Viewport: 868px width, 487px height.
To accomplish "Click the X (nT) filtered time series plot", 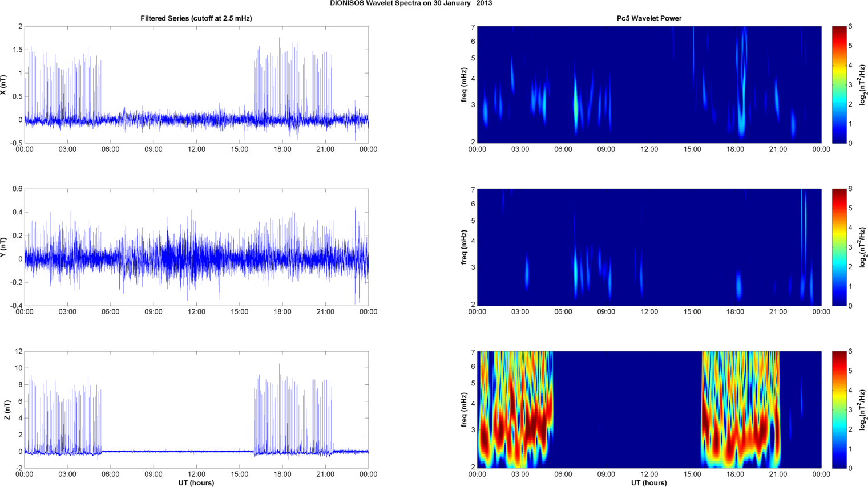I will (x=196, y=85).
